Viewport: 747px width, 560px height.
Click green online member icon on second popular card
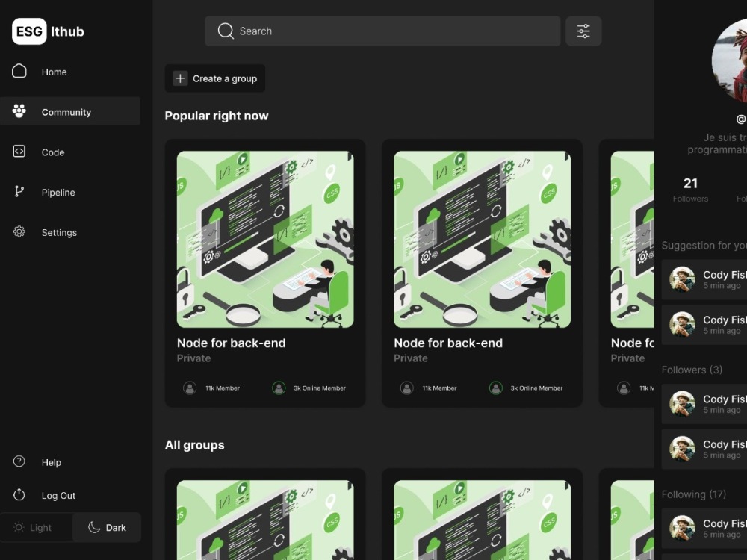pos(496,388)
